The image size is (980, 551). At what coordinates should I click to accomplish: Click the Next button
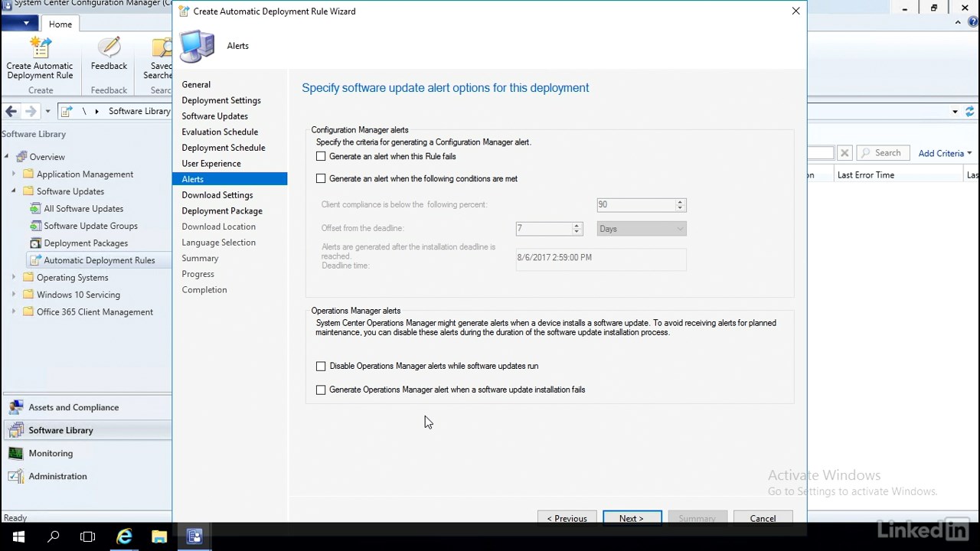(x=632, y=518)
